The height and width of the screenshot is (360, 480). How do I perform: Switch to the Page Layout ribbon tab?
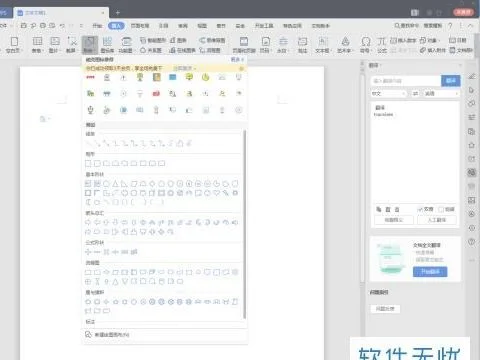click(140, 26)
